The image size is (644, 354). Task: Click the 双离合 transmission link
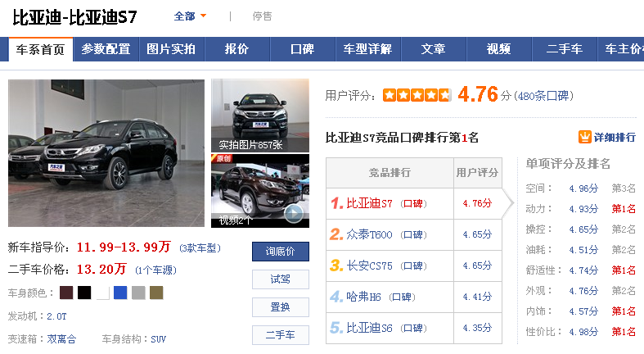pos(61,339)
